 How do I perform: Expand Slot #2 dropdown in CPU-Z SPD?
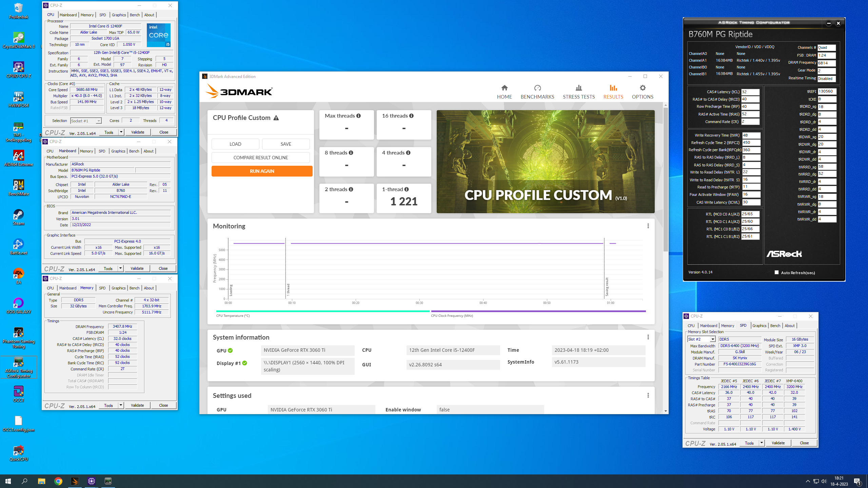[x=712, y=339]
